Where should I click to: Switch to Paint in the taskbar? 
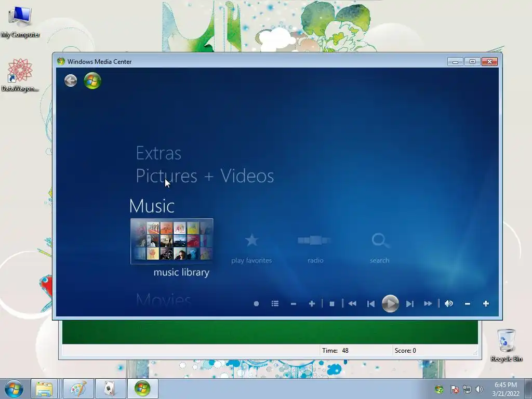(x=78, y=389)
